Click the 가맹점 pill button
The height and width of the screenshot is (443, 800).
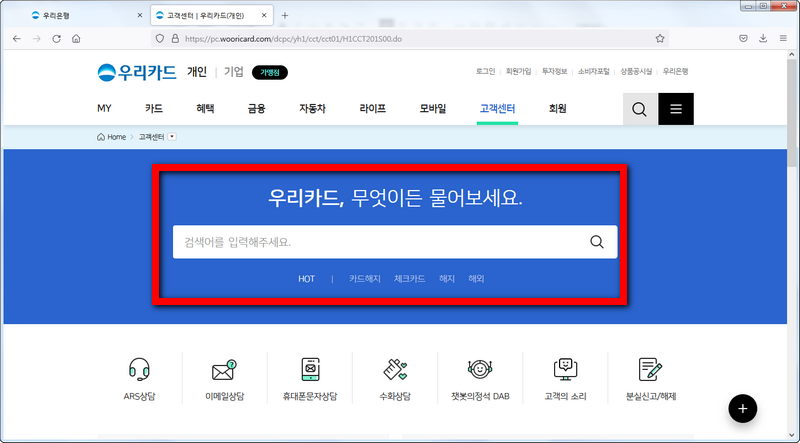270,72
